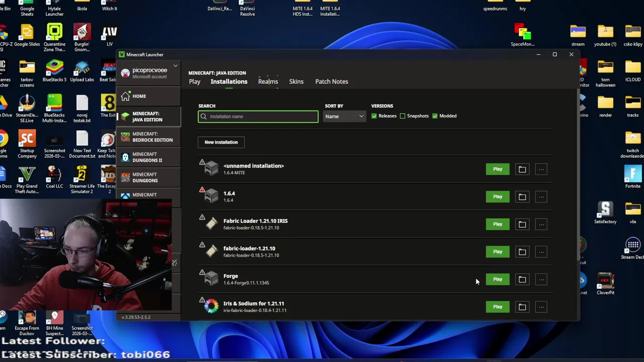
Task: Open more options for unnamed installation
Action: [541, 169]
